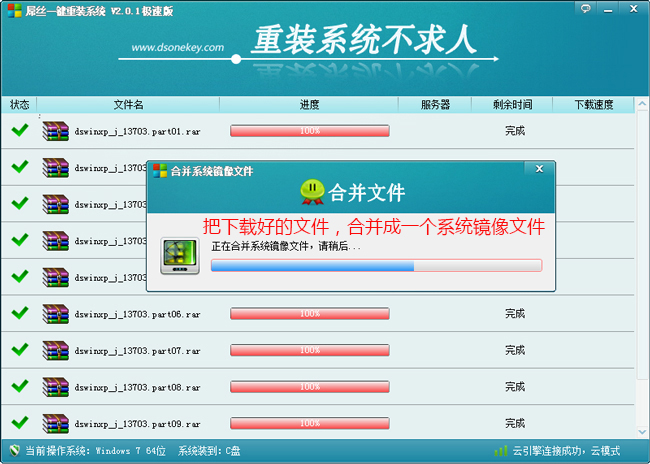
Task: Click the green checkmark for part08.rar
Action: pyautogui.click(x=20, y=386)
